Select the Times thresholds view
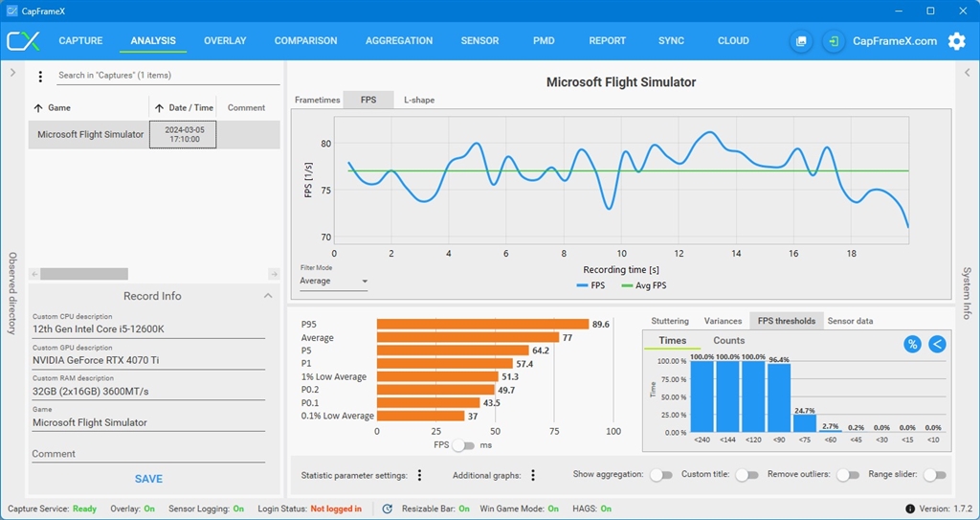980x520 pixels. click(x=673, y=341)
